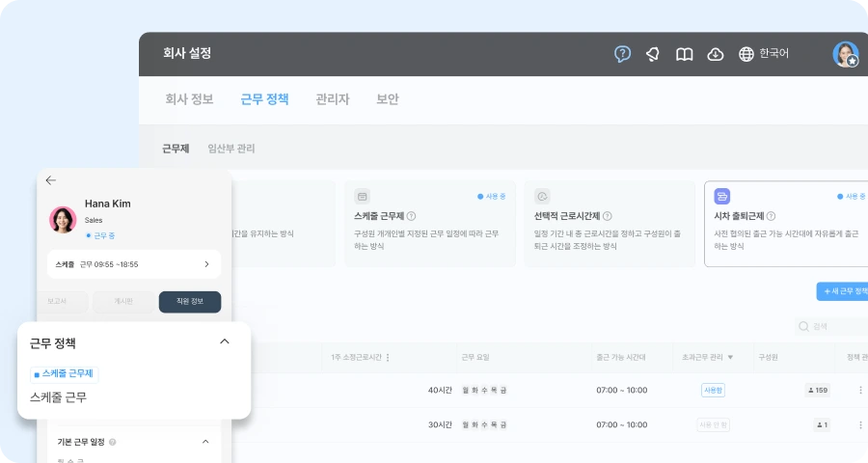Image resolution: width=868 pixels, height=463 pixels.
Task: Open help tooltip next to 선택적 근로시간제
Action: (608, 216)
